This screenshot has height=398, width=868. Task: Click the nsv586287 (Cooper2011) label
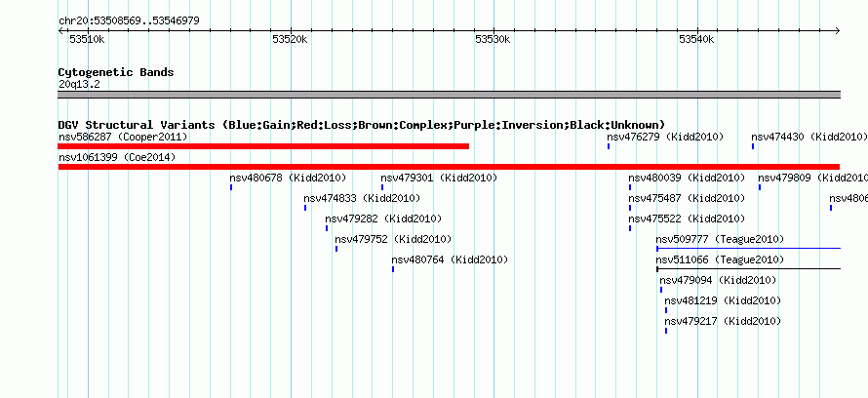(x=123, y=137)
